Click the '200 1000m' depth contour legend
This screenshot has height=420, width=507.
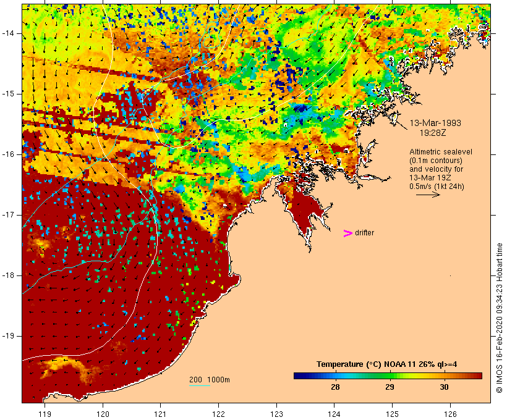pos(210,380)
